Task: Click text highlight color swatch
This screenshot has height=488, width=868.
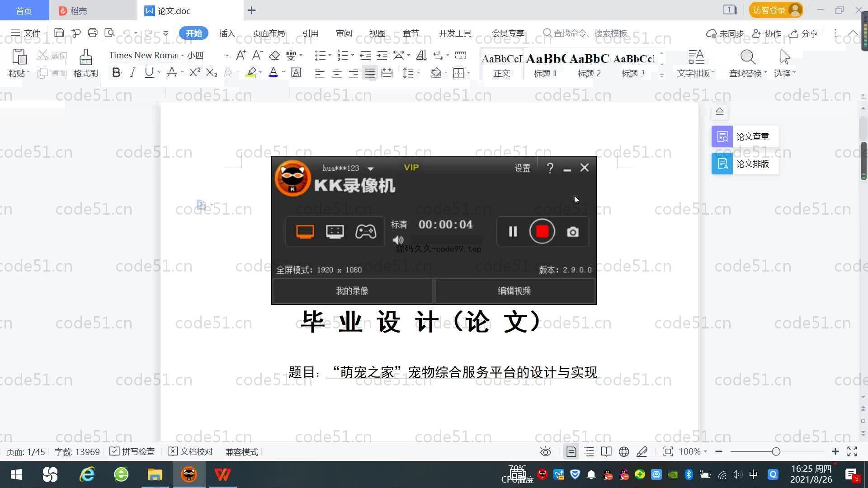Action: pos(251,72)
